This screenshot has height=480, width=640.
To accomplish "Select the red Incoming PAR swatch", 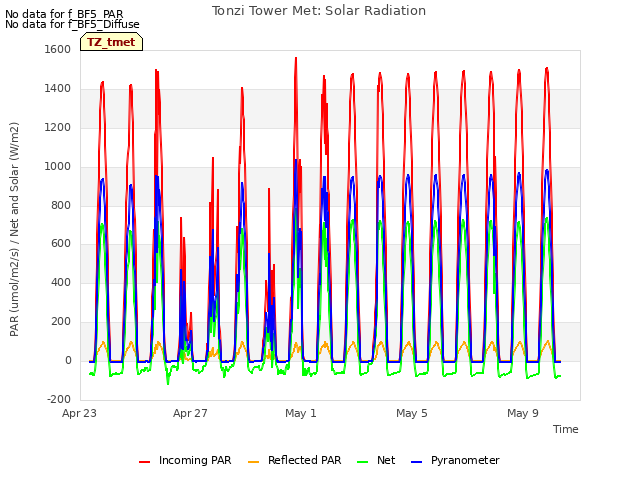I will tap(144, 462).
